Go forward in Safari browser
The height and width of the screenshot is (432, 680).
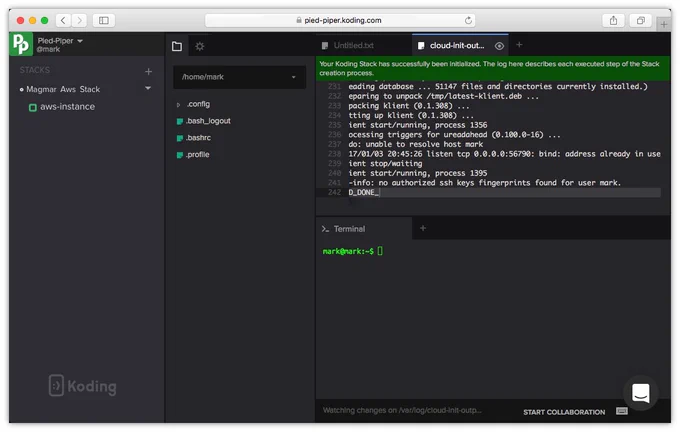[x=79, y=20]
